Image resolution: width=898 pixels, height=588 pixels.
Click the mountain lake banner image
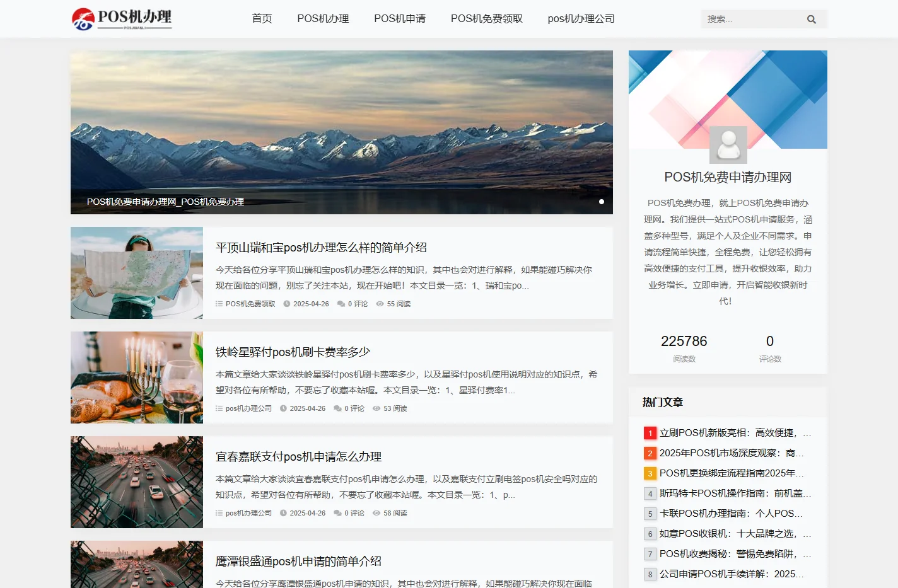pyautogui.click(x=342, y=132)
